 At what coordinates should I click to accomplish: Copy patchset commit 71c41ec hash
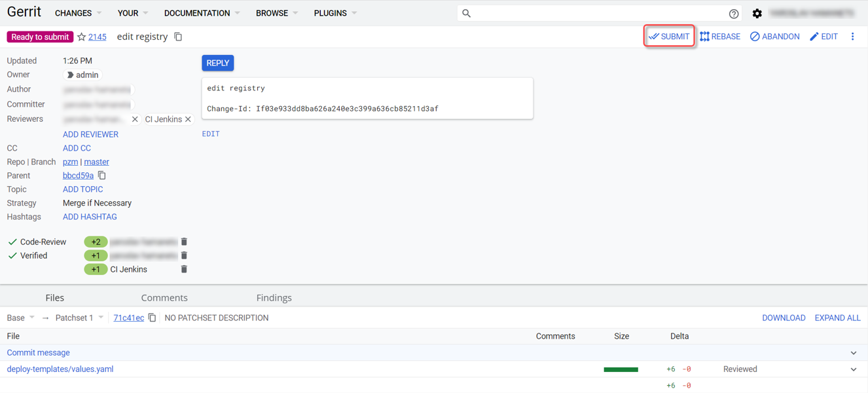152,318
